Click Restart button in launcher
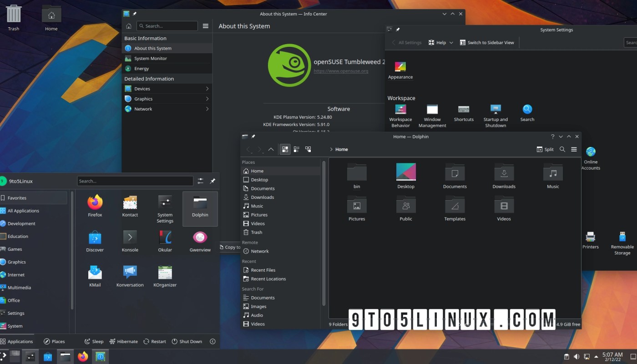637x364 pixels. tap(155, 341)
